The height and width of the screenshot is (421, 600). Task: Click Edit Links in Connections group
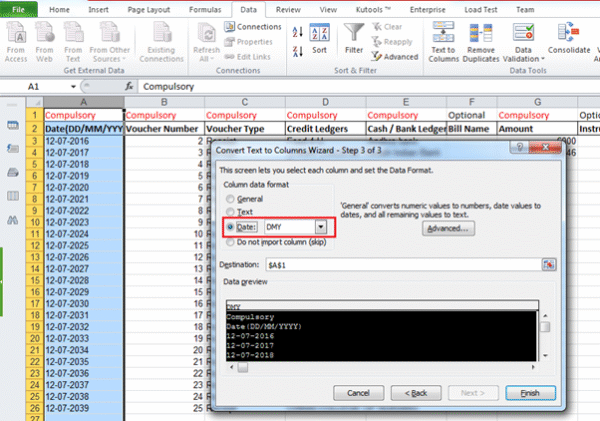pyautogui.click(x=248, y=57)
